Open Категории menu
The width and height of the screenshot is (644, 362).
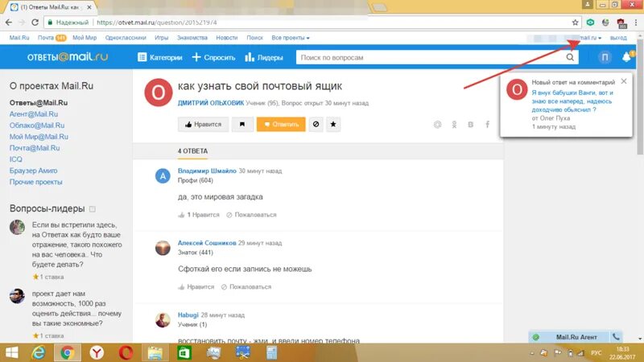click(x=159, y=57)
